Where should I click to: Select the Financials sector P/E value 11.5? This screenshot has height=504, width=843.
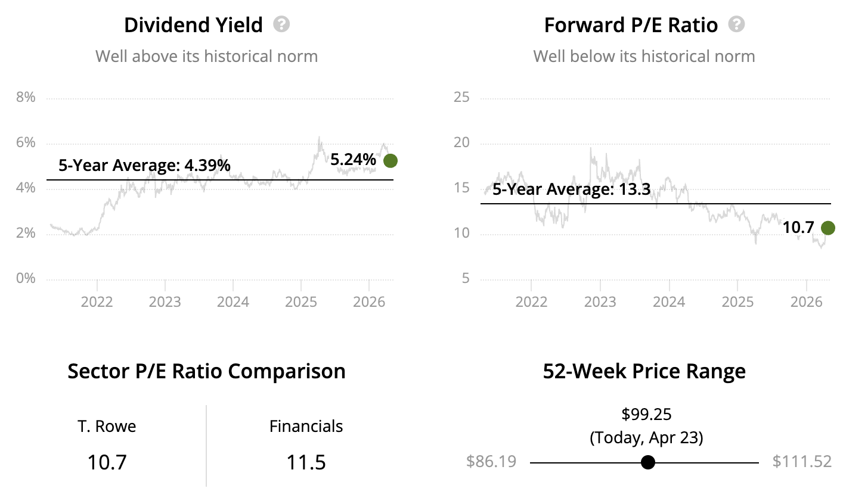[306, 462]
